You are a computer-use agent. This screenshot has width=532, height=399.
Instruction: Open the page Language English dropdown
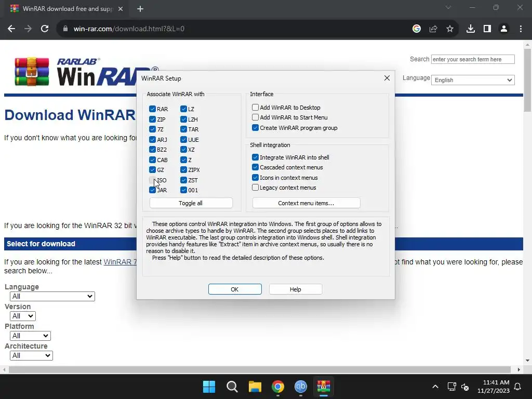click(x=473, y=80)
